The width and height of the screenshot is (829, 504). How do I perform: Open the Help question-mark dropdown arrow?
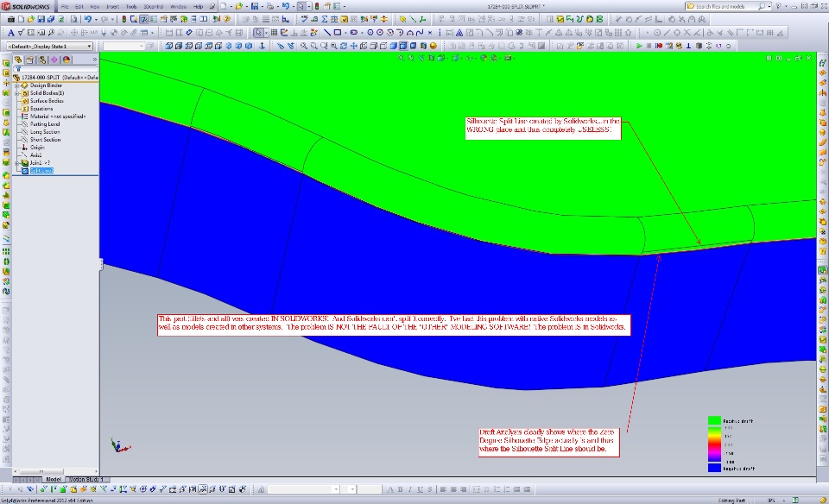785,6
